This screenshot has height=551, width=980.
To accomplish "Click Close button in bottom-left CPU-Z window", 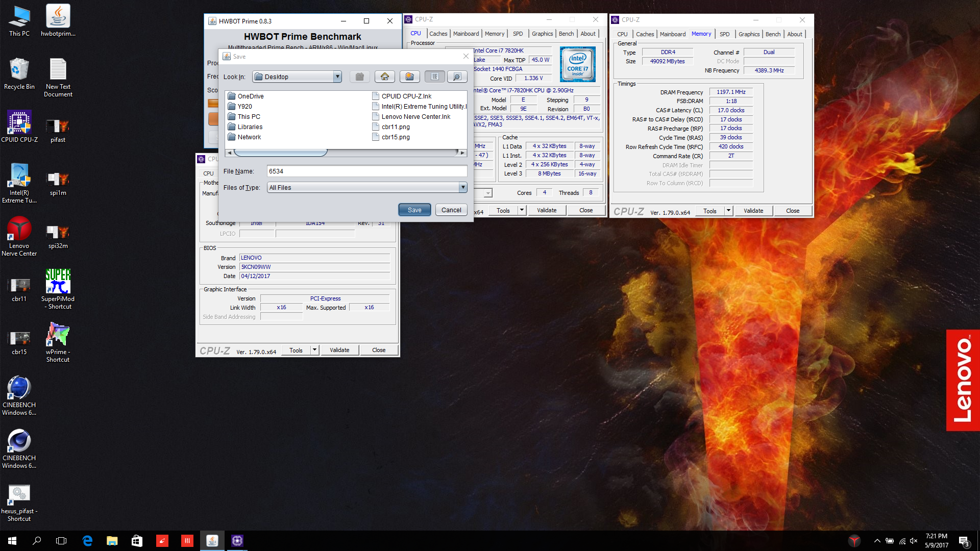I will 379,350.
